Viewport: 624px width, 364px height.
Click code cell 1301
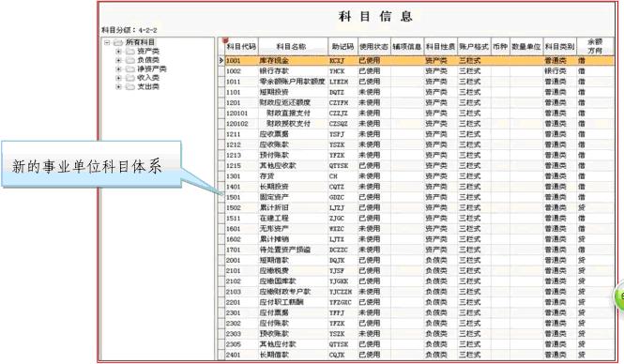pos(241,176)
